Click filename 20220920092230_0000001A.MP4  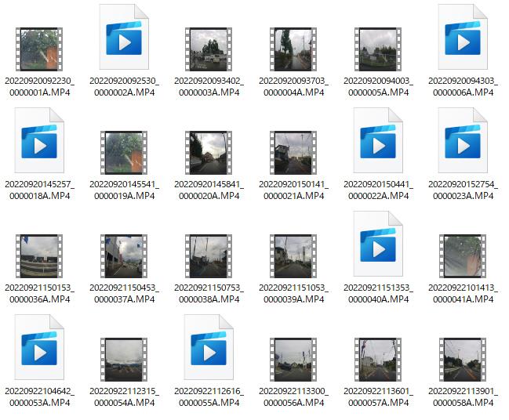[39, 87]
